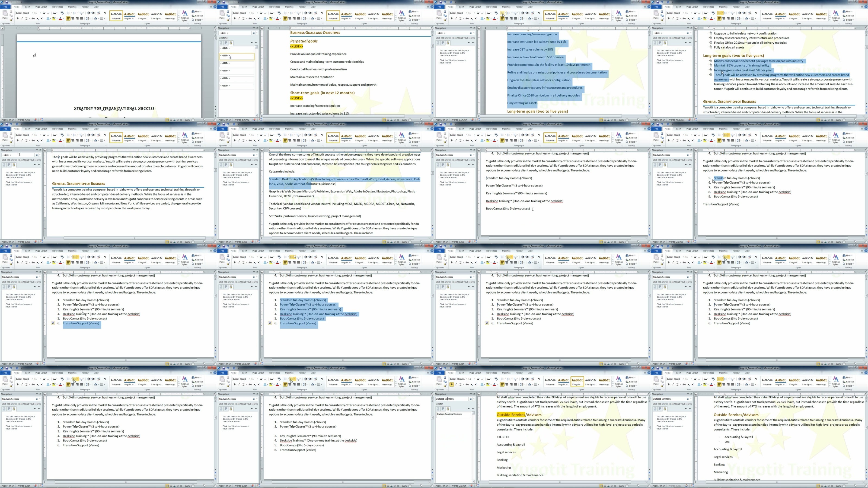868x488 pixels.
Task: Click zoom slider in 'Business Goals and Objectives' window
Action: pyautogui.click(x=421, y=120)
